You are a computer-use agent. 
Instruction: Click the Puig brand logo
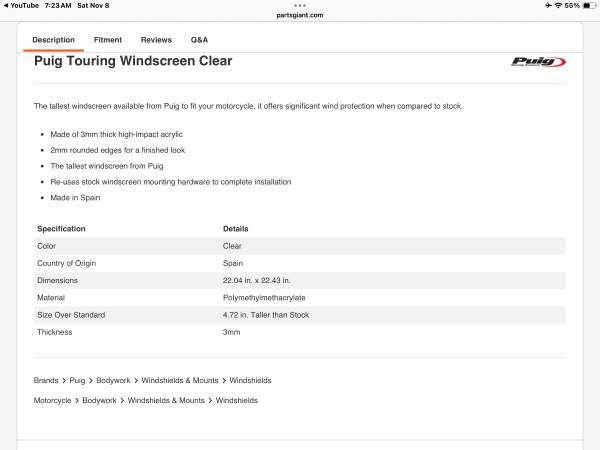click(538, 62)
